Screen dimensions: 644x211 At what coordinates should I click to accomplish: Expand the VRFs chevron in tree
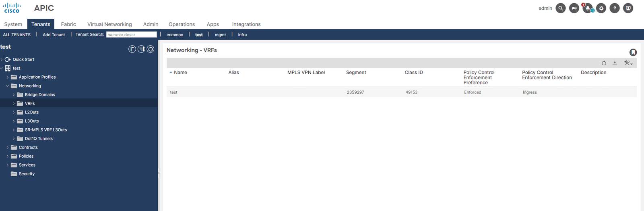[x=14, y=104]
